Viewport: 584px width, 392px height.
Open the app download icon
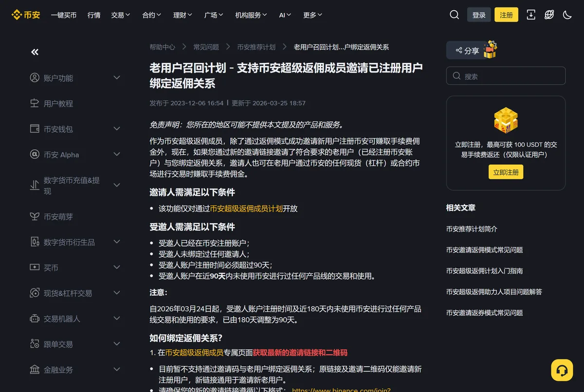(531, 15)
